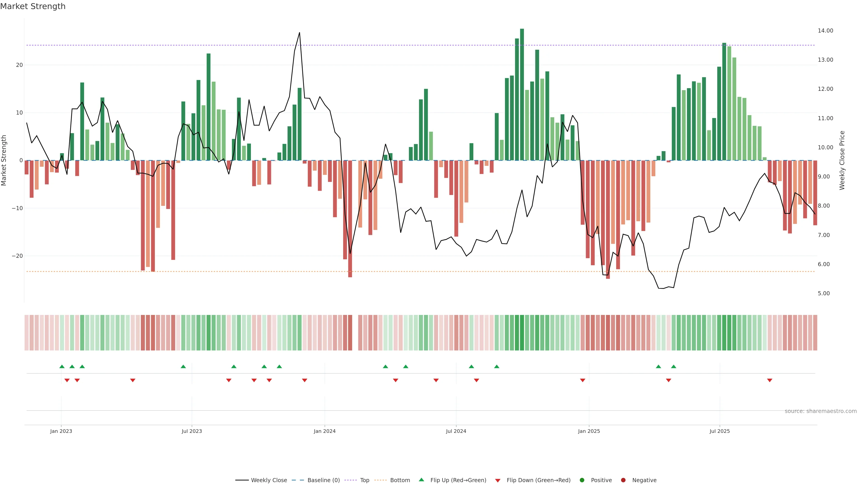Toggle the Top dotted line legend entry
This screenshot has height=488, width=868.
click(364, 480)
